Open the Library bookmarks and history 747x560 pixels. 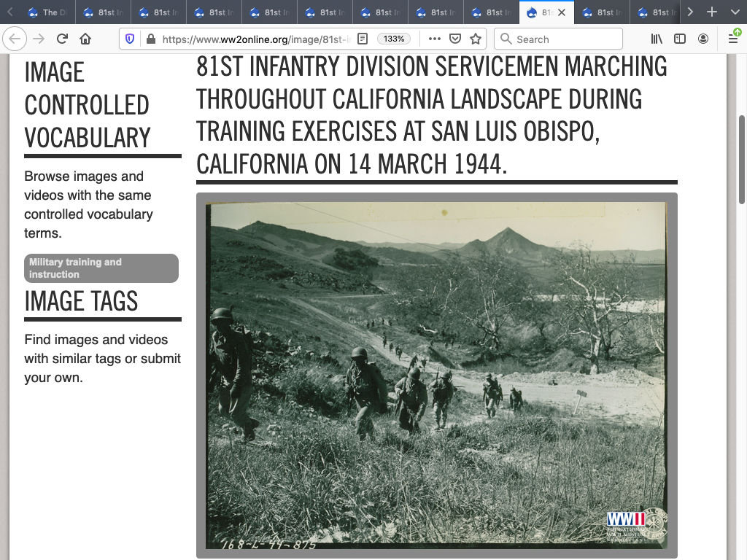coord(657,39)
